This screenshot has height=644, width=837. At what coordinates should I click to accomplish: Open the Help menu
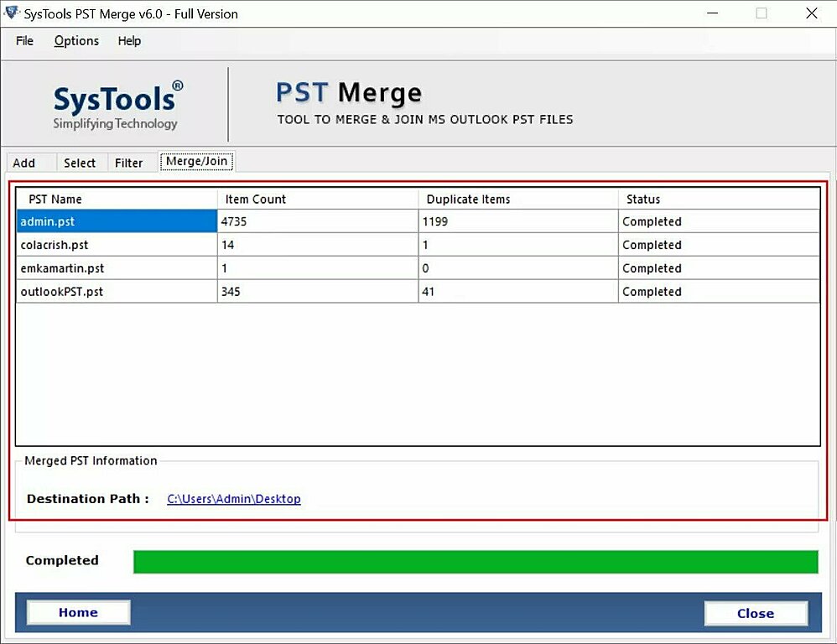point(129,40)
